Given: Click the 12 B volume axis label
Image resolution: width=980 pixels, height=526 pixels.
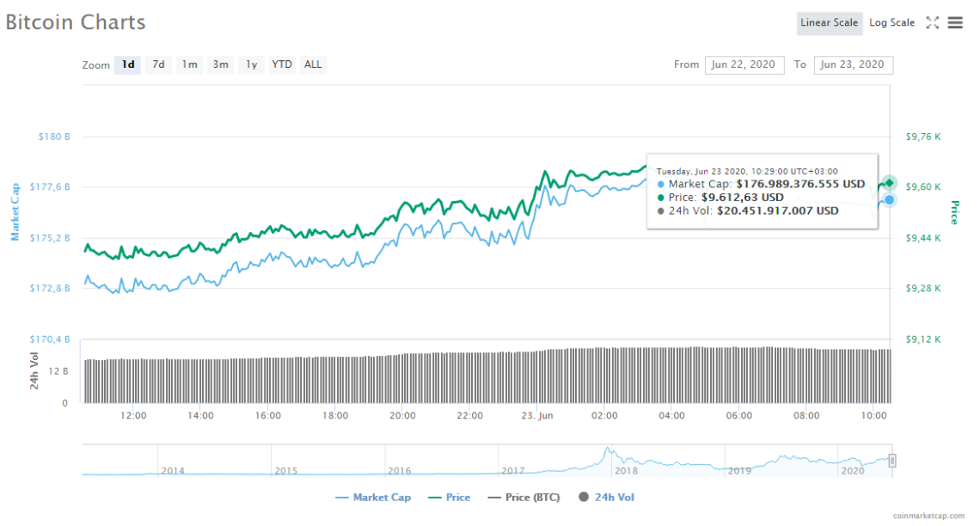Looking at the screenshot, I should coord(58,371).
